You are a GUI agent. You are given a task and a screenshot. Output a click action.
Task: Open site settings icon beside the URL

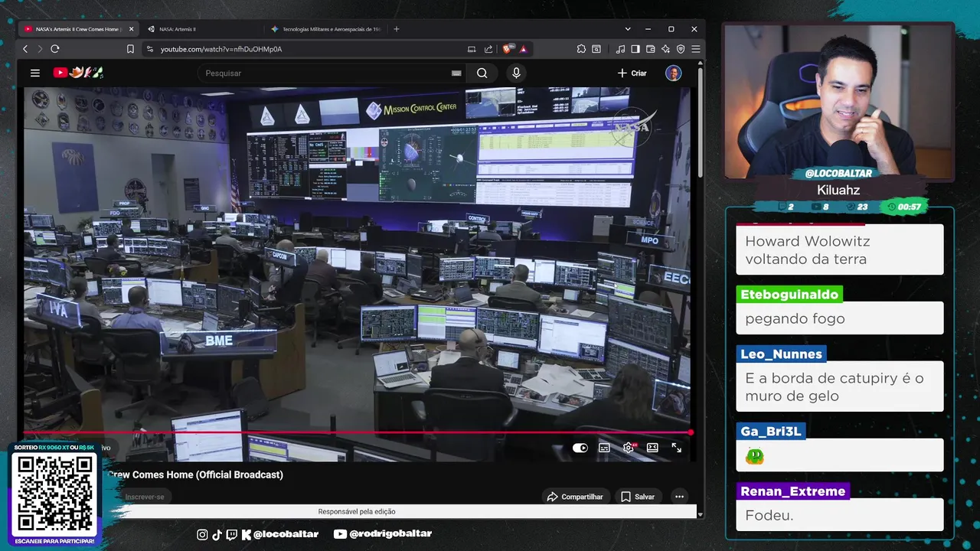[x=150, y=49]
